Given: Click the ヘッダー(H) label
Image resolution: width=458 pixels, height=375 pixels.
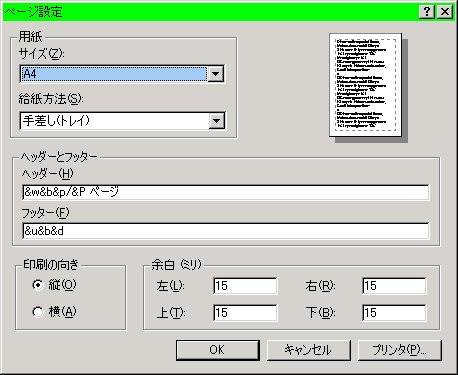Looking at the screenshot, I should coord(47,173).
